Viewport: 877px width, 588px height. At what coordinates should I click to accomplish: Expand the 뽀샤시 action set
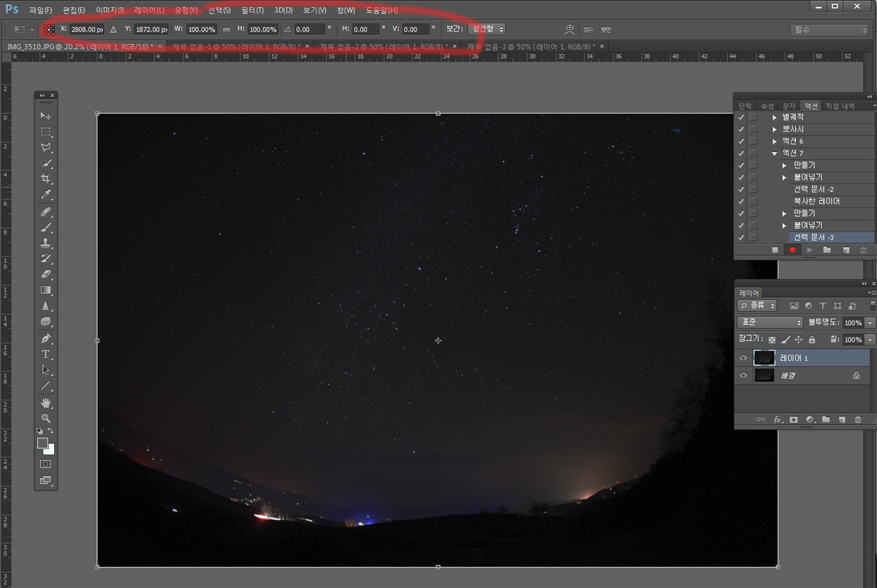[775, 129]
